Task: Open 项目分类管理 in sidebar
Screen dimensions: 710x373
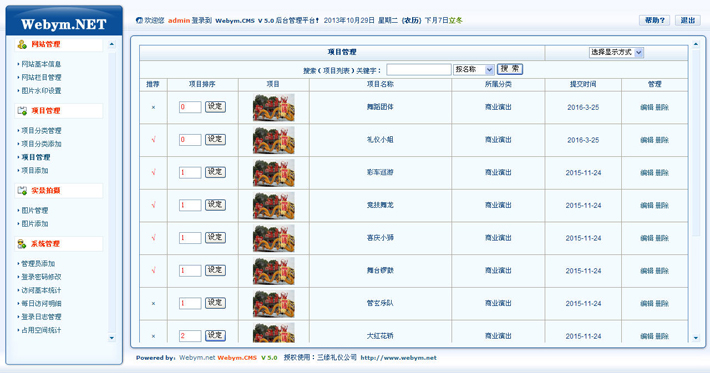Action: point(41,130)
